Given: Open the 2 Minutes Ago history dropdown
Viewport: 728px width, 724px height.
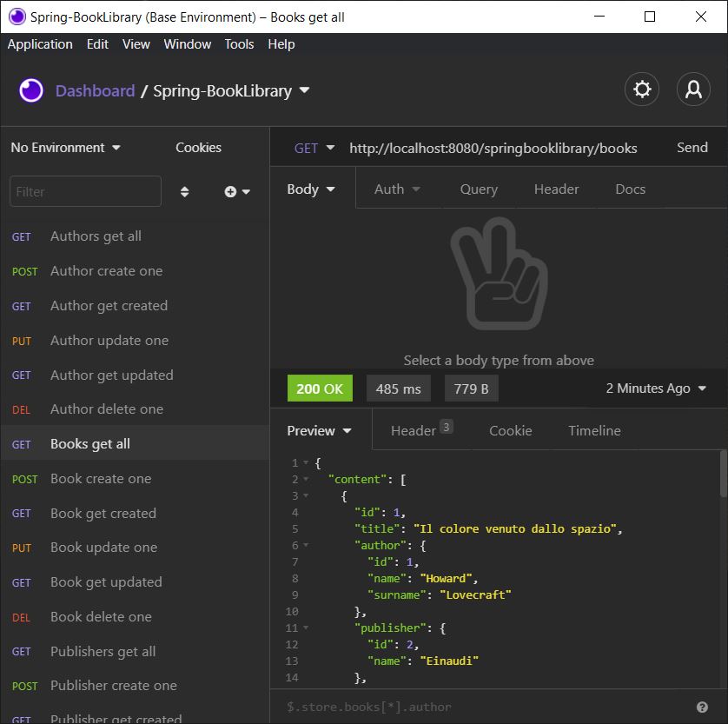Looking at the screenshot, I should point(656,389).
